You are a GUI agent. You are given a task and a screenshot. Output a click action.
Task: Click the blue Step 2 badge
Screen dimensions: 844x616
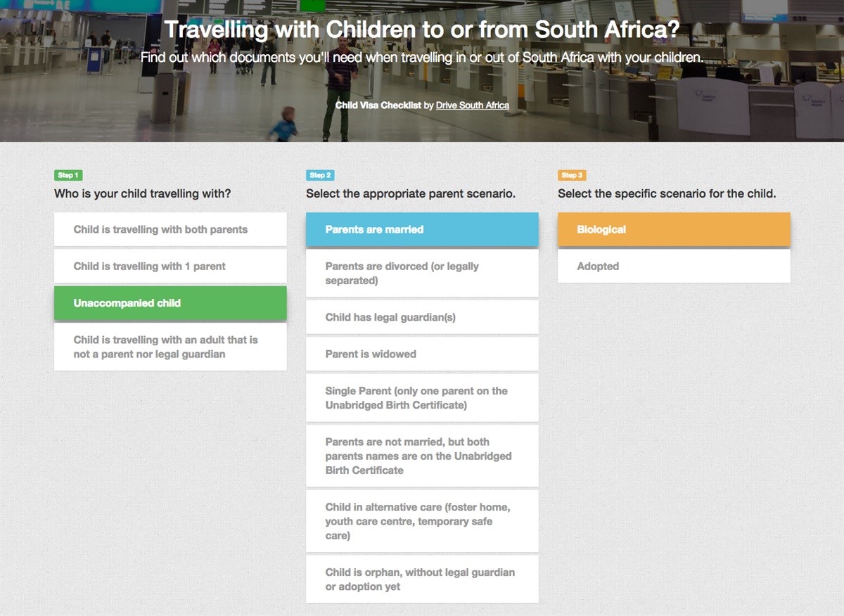[x=320, y=175]
